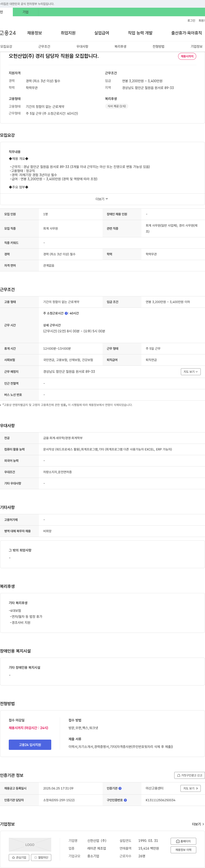Click the 채용시까지 deadline badge
The image size is (205, 868).
(x=187, y=56)
